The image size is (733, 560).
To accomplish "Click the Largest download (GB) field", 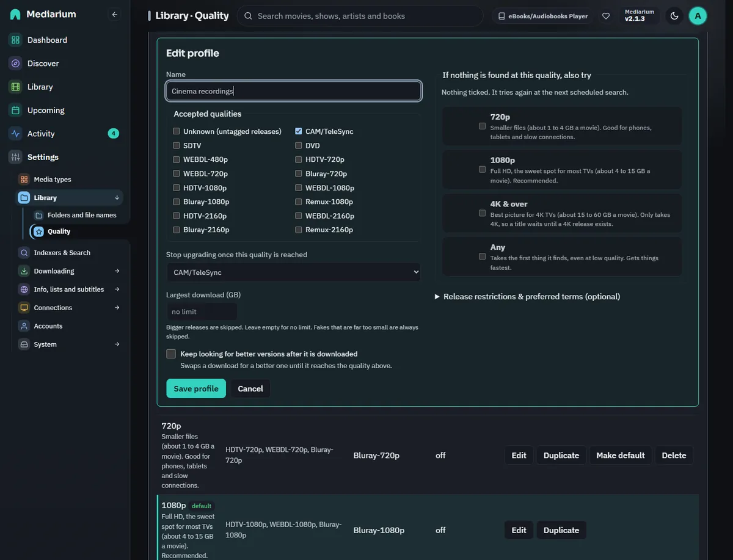I will point(202,311).
